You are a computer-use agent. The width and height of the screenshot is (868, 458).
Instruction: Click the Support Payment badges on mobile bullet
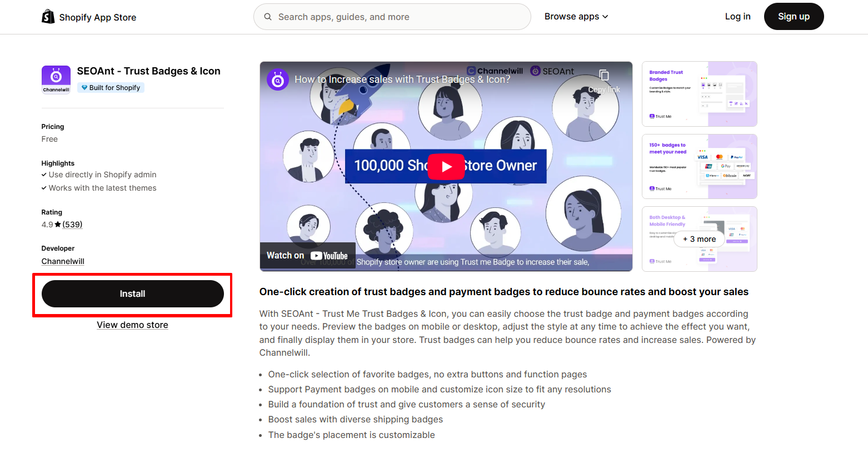tap(440, 390)
